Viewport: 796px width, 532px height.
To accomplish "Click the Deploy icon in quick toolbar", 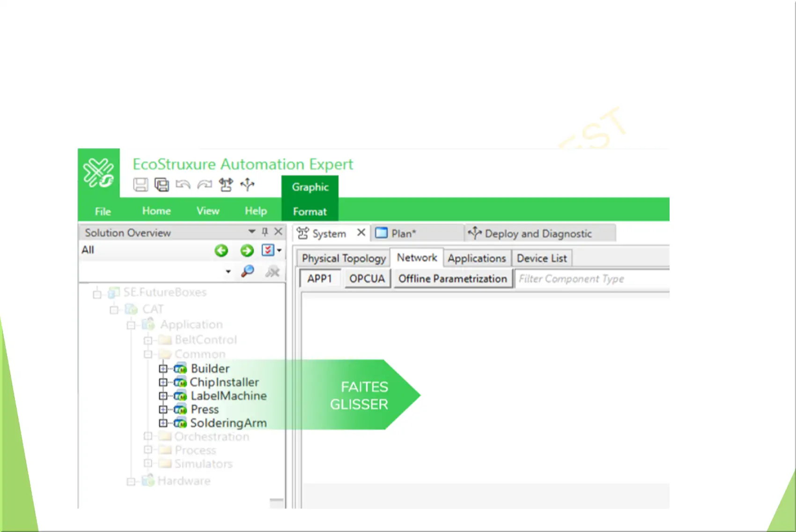I will [x=247, y=185].
